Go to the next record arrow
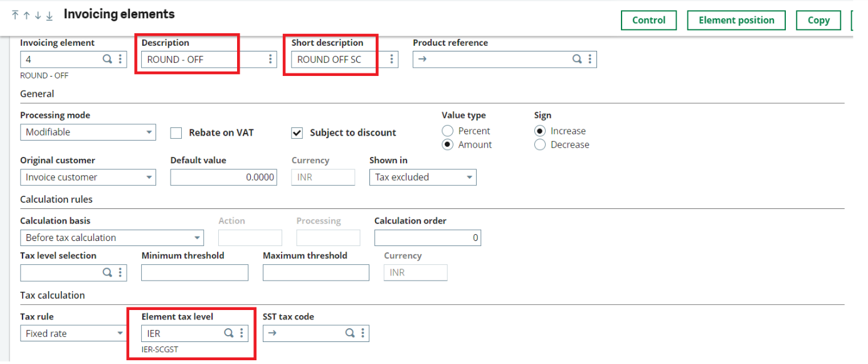868x364 pixels. [38, 15]
